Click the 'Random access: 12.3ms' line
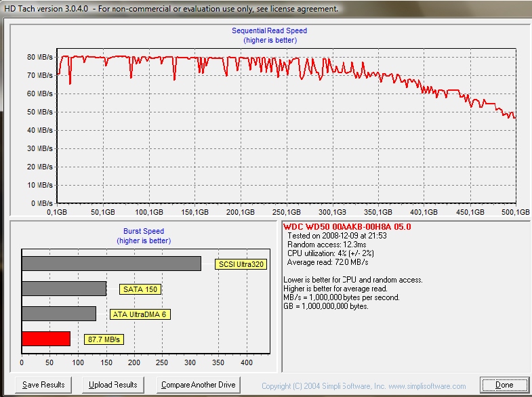 point(327,245)
